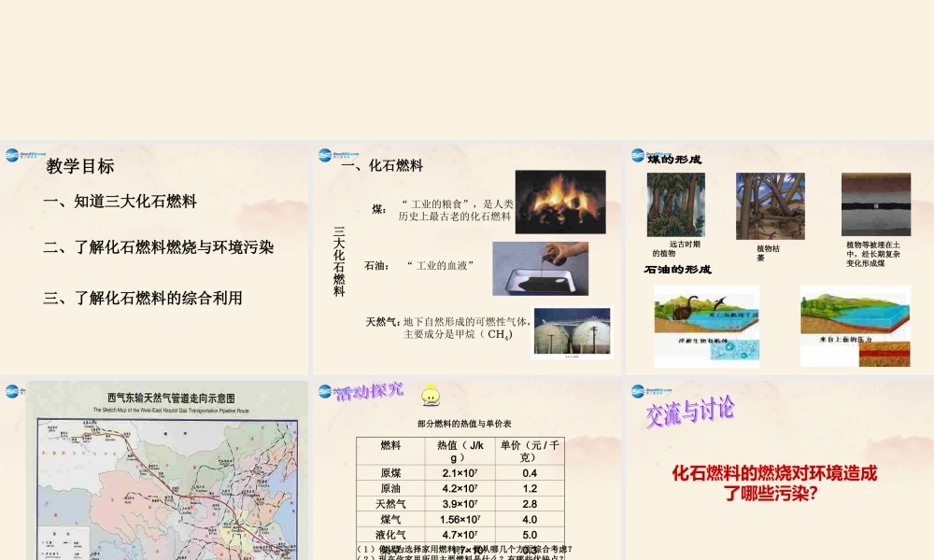Click the 原油 row label
934x560 pixels.
(390, 488)
